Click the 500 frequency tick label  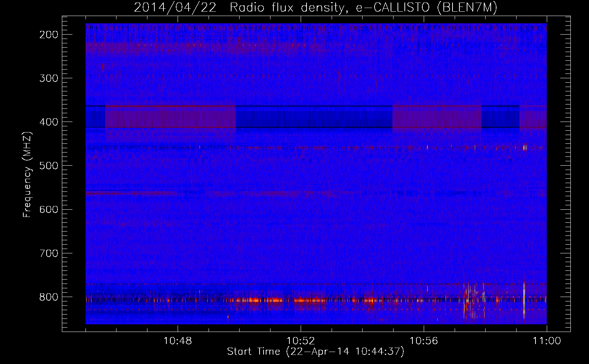pos(48,166)
